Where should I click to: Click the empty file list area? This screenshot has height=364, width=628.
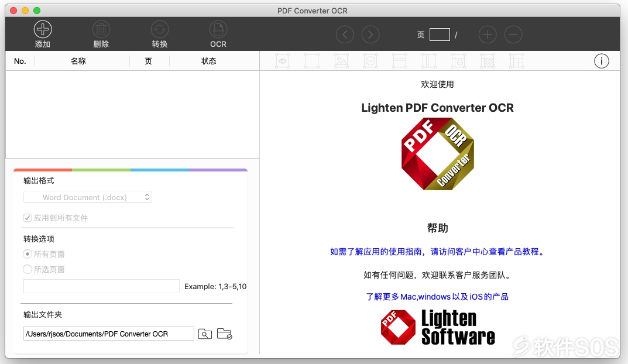(132, 114)
